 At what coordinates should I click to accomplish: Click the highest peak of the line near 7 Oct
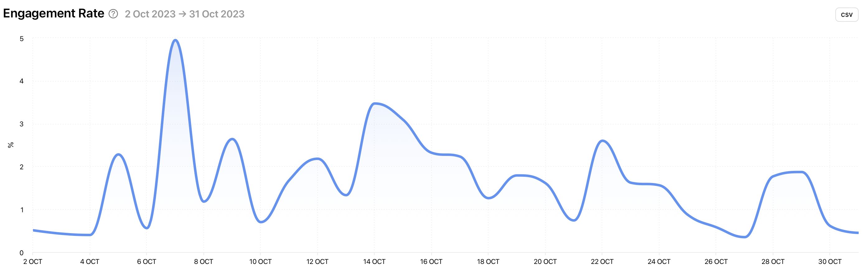(x=175, y=40)
